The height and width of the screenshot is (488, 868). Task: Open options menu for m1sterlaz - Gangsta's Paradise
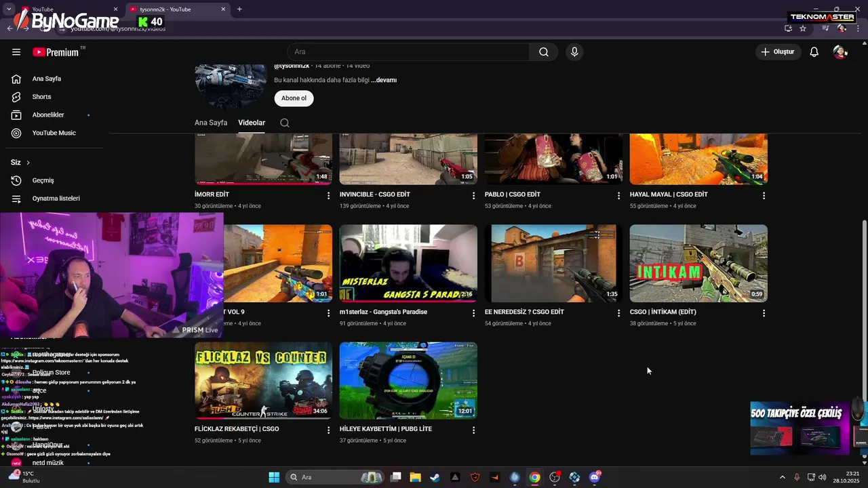click(x=473, y=313)
